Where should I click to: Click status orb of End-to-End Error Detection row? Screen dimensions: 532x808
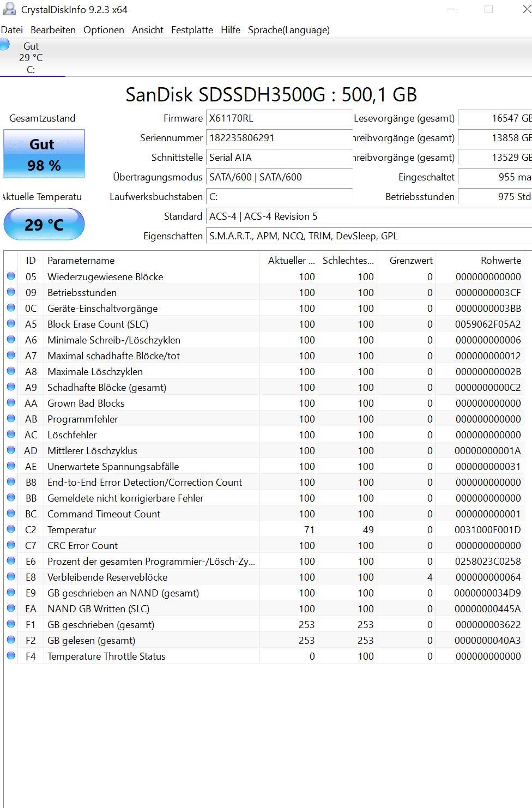click(11, 481)
